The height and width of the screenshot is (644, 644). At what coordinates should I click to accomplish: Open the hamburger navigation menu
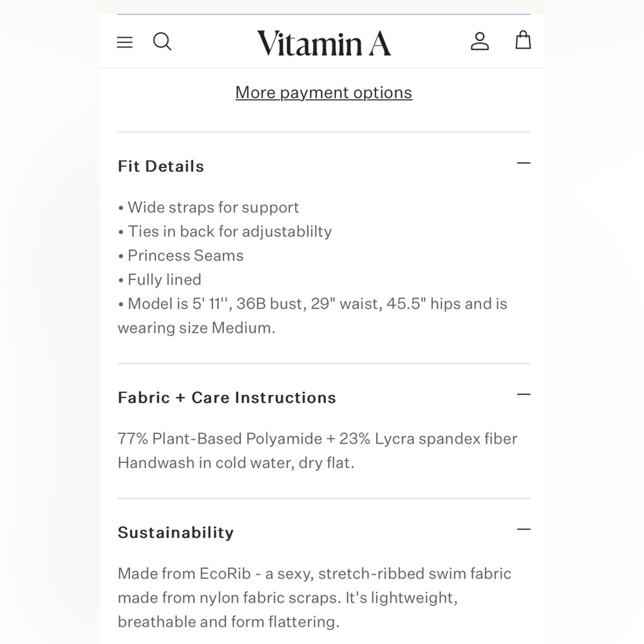(124, 42)
